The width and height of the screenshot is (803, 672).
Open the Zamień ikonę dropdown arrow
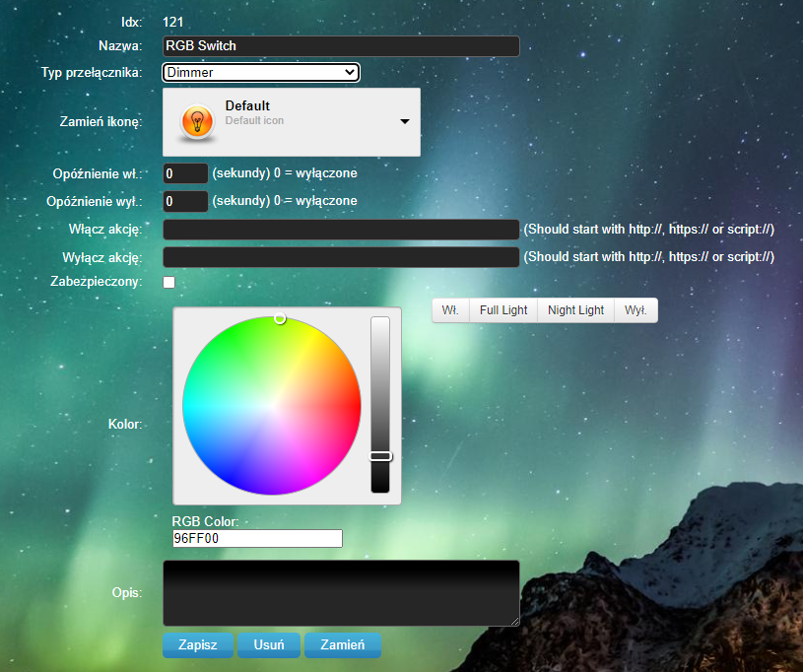405,121
